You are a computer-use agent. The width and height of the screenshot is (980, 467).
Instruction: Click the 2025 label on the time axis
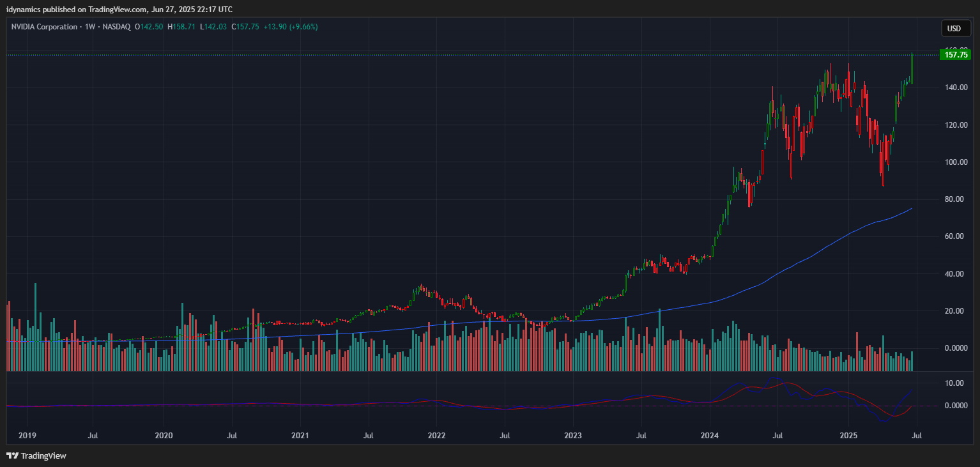848,436
